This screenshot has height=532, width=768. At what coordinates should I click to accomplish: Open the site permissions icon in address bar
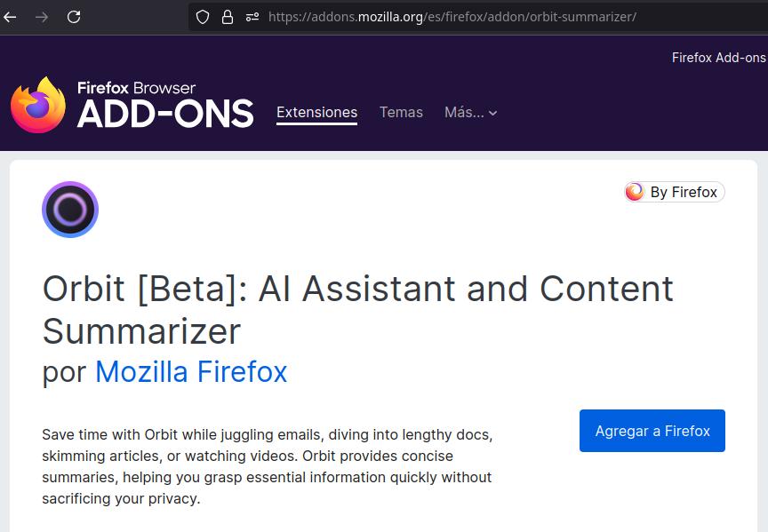coord(252,17)
